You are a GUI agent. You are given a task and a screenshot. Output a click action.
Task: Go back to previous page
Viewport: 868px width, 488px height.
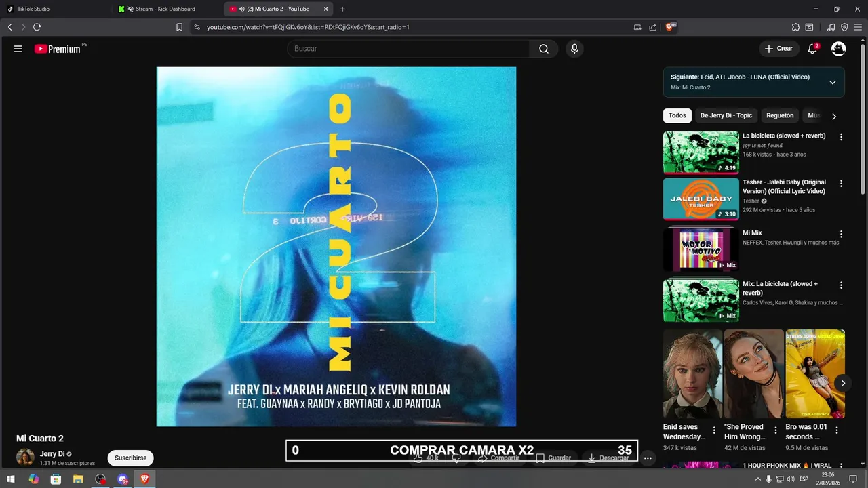(10, 27)
